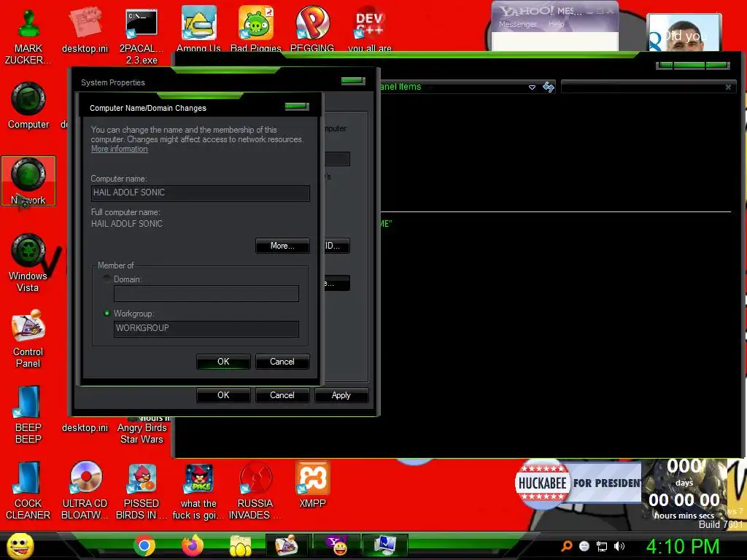Click OK in Computer Name/Domain Changes dialog
The width and height of the screenshot is (747, 560).
223,362
